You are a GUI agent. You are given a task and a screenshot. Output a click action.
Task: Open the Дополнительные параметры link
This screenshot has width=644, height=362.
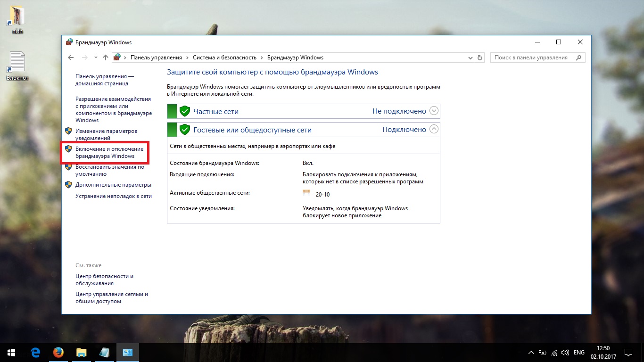[x=113, y=185]
